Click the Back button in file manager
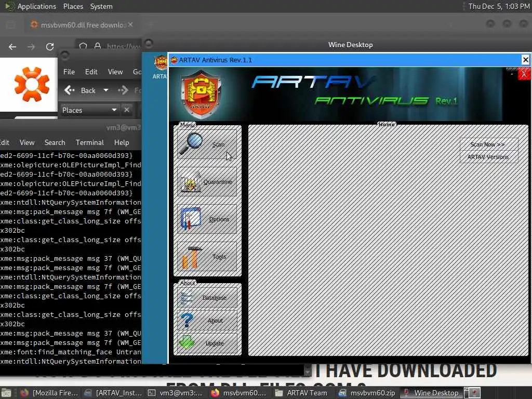532x399 pixels. coord(81,90)
